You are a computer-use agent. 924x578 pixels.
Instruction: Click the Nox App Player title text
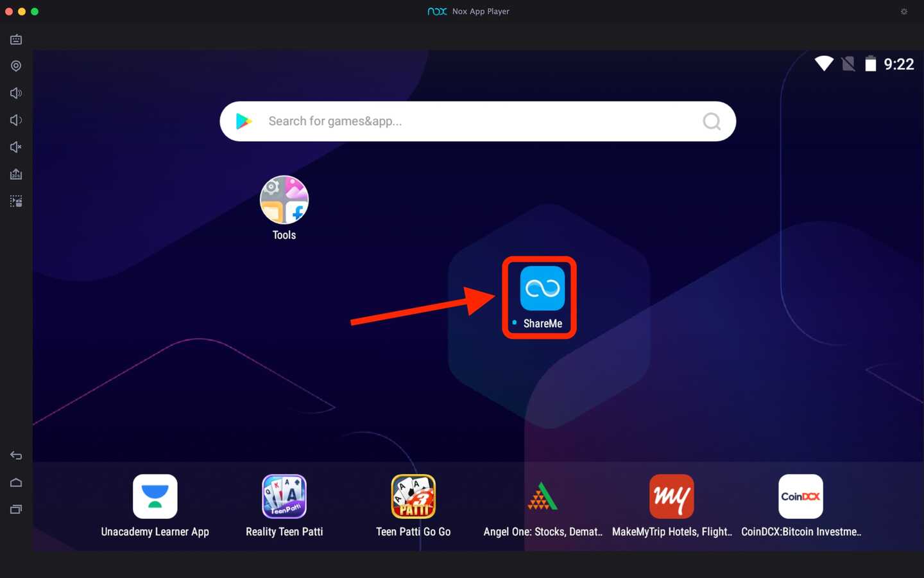481,12
